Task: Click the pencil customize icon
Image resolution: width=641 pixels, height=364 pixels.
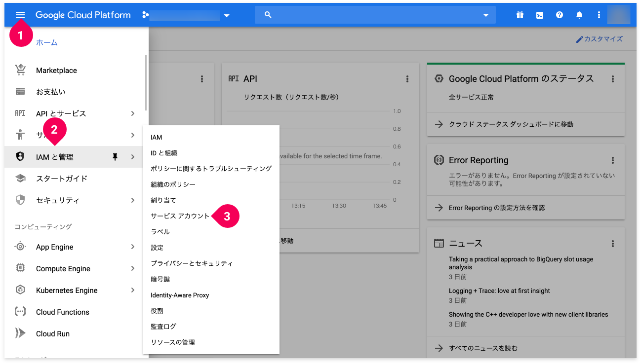Action: (580, 39)
